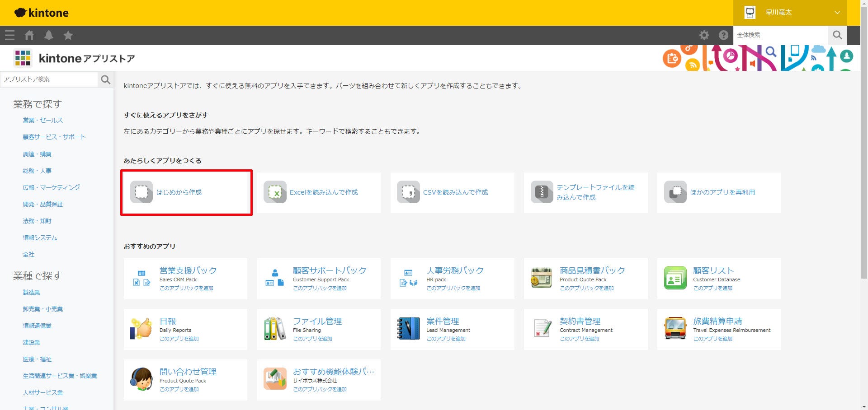Open the settings gear icon
This screenshot has height=410, width=868.
704,35
